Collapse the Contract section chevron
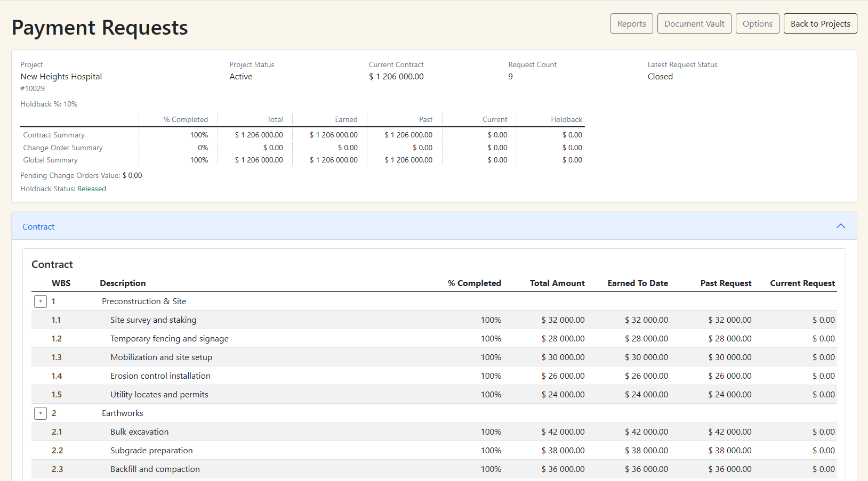This screenshot has width=868, height=481. [840, 226]
